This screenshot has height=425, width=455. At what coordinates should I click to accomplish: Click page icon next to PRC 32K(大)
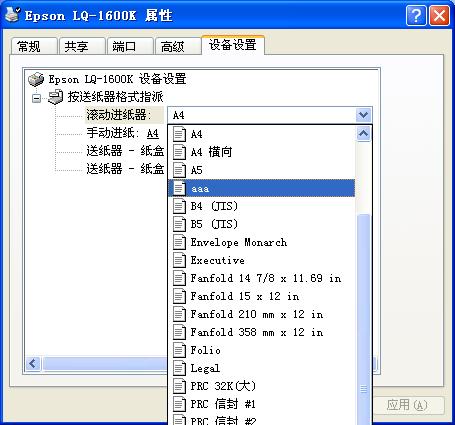(179, 386)
